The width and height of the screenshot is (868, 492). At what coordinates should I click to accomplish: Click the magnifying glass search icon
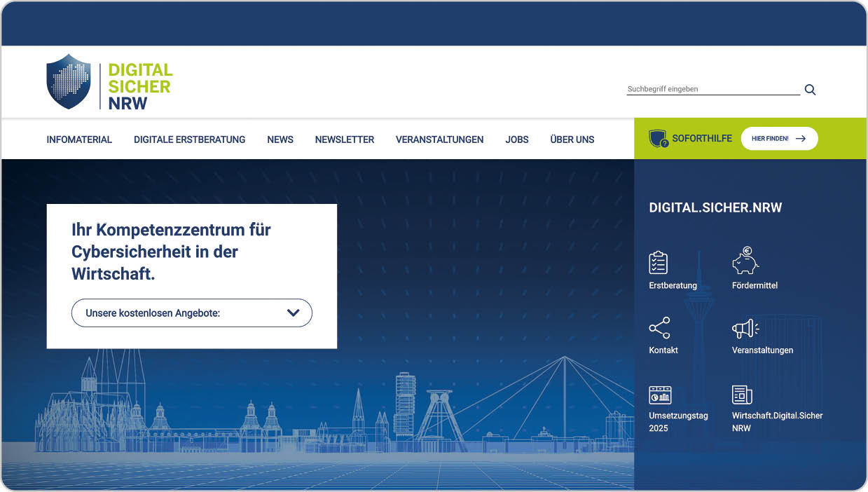pos(810,90)
